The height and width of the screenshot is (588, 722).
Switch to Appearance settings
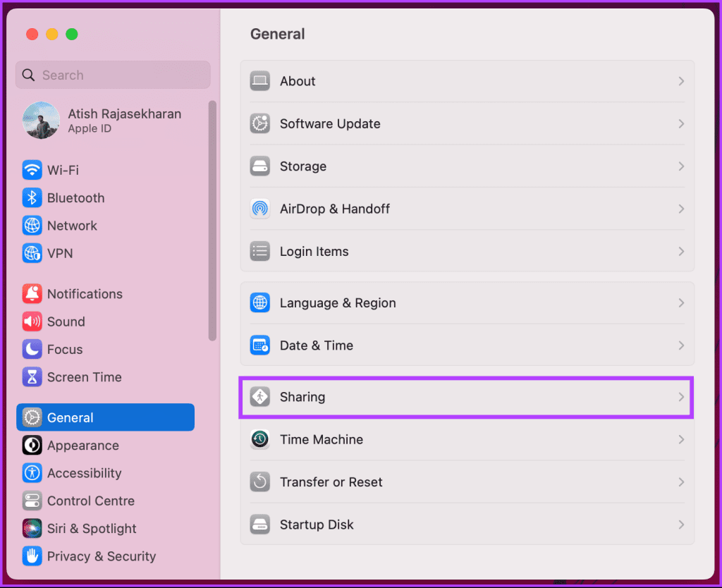pos(82,445)
